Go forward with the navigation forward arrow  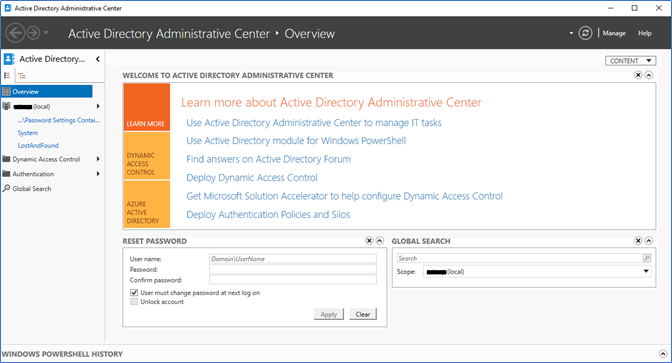pos(33,33)
